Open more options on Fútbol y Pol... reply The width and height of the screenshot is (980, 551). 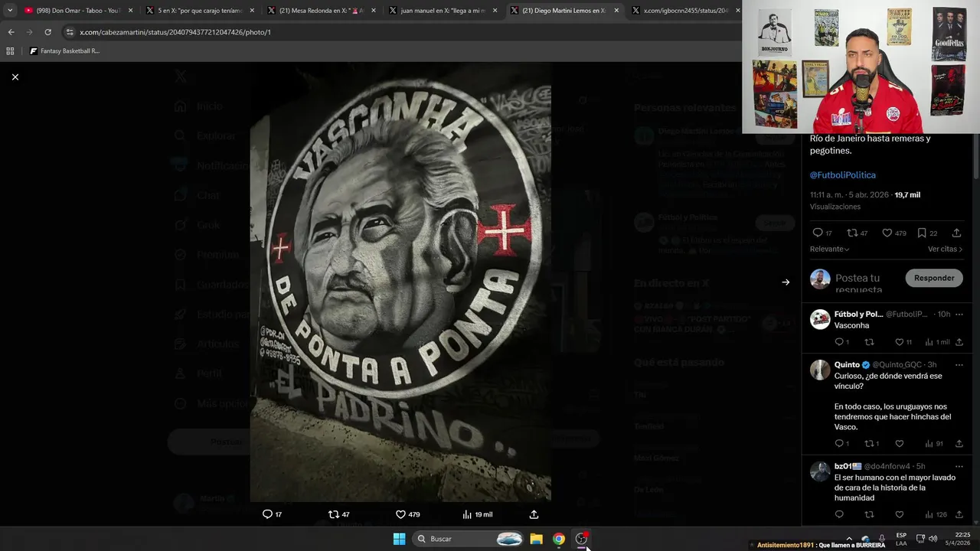tap(959, 315)
